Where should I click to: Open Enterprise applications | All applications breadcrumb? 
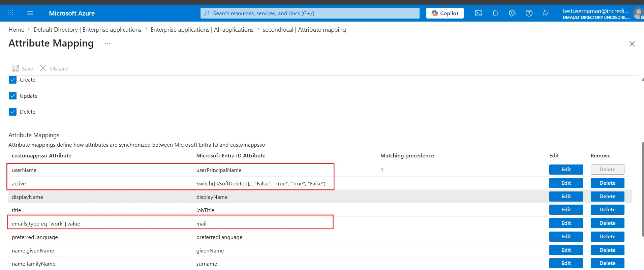point(202,30)
